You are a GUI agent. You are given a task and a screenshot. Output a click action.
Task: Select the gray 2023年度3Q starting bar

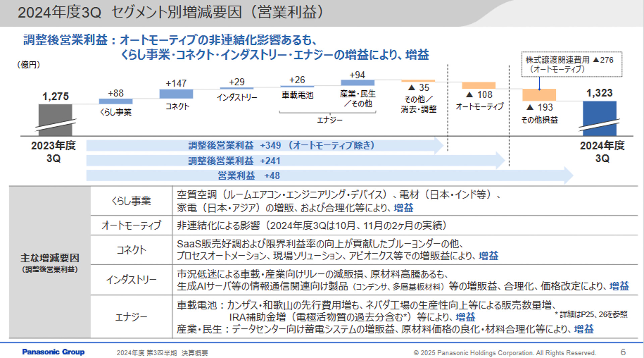tap(55, 119)
